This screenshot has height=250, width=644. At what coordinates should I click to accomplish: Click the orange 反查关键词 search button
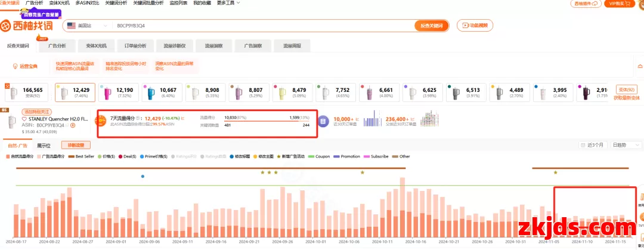tap(431, 26)
